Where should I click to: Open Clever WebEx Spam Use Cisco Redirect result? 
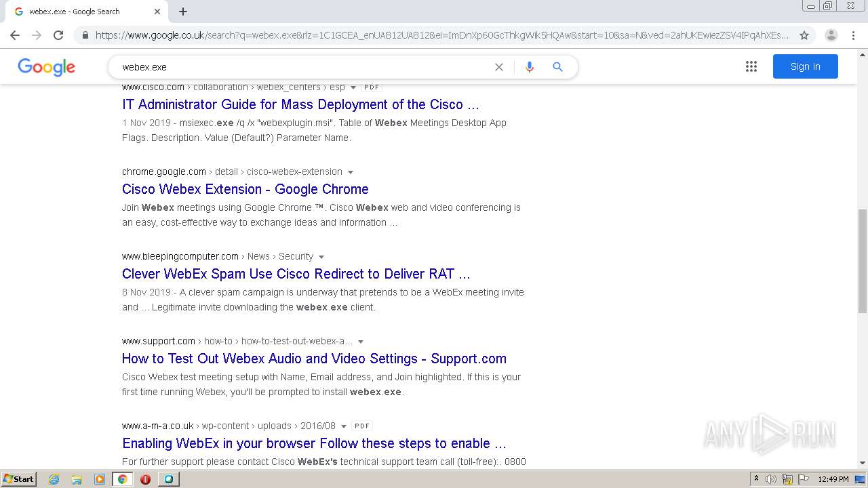[x=296, y=274]
